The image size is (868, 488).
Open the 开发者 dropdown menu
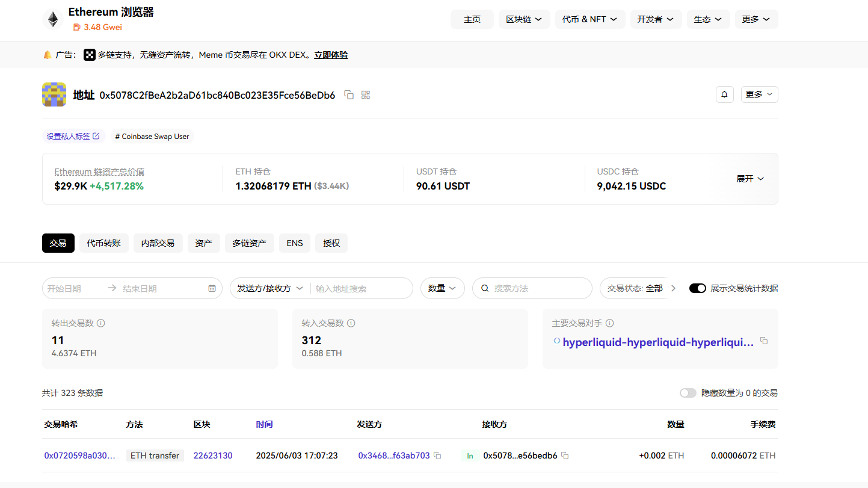(x=656, y=19)
